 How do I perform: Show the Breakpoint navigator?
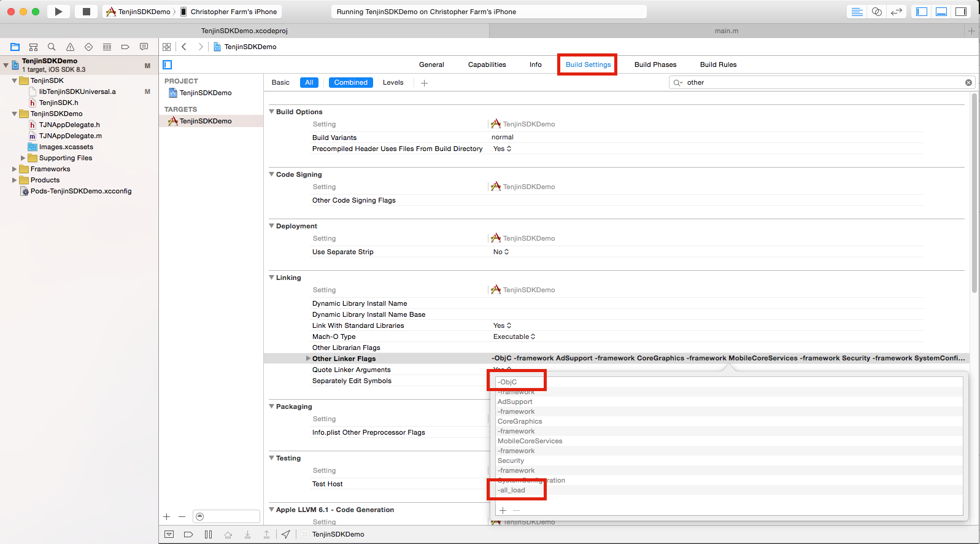(125, 47)
